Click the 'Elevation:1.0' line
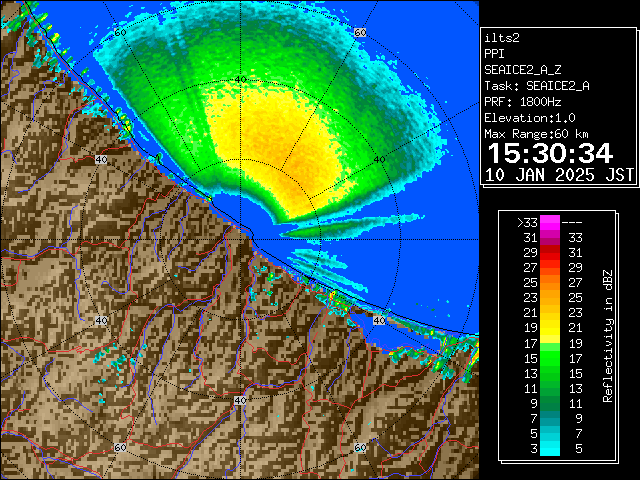Viewport: 640px width, 480px height. point(530,118)
